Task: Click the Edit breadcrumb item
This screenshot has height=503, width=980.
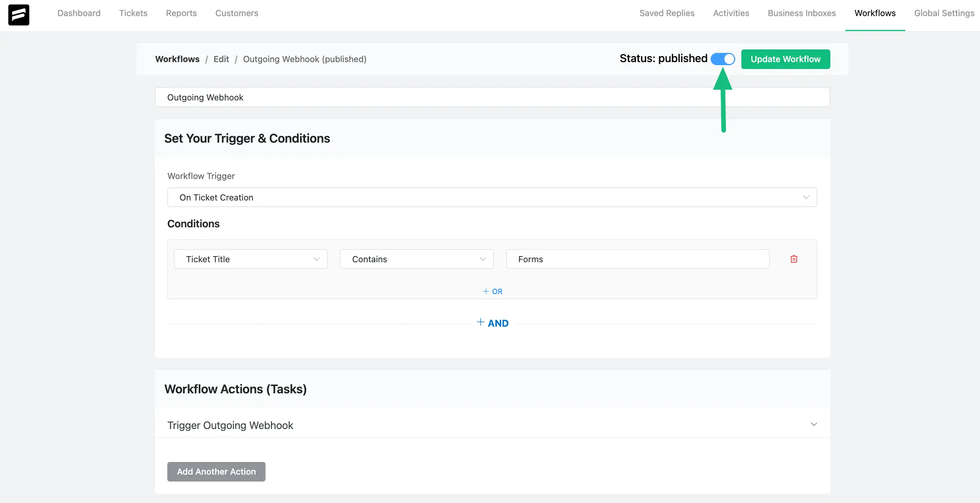Action: point(221,59)
